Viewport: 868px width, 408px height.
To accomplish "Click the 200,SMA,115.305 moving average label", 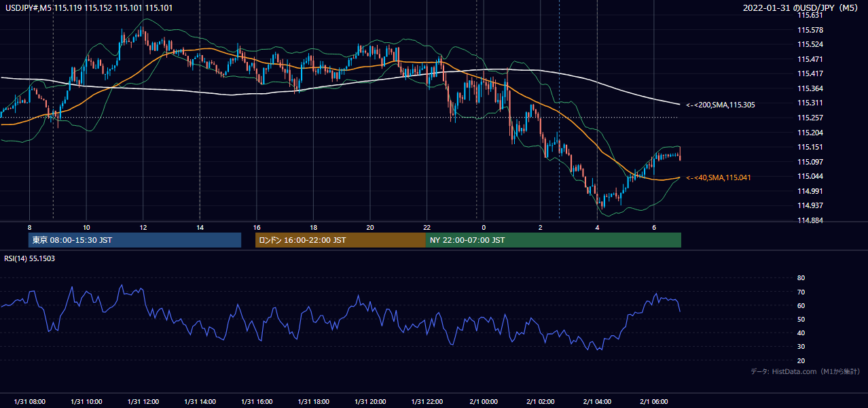I will coord(721,105).
